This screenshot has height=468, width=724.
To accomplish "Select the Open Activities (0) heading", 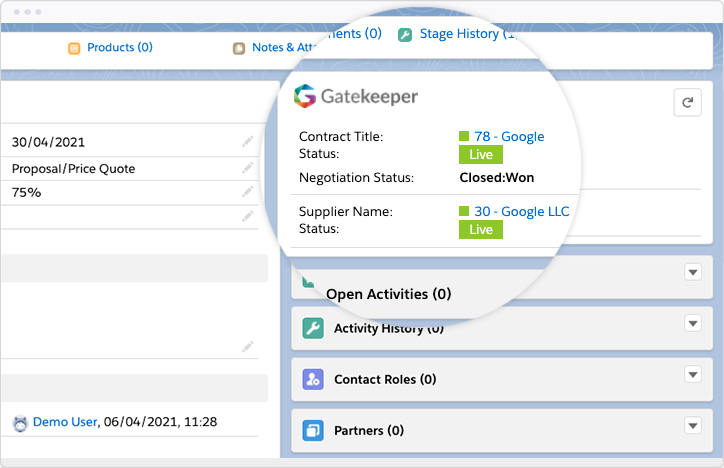I will [388, 294].
